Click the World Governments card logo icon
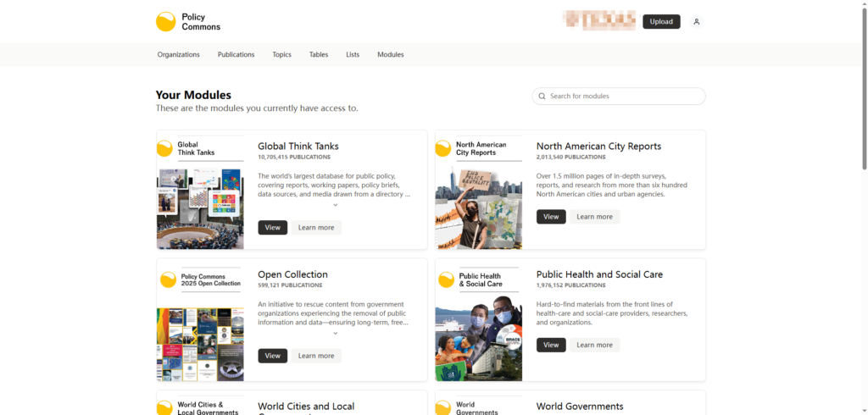Screen dimensions: 868x415 (443, 408)
